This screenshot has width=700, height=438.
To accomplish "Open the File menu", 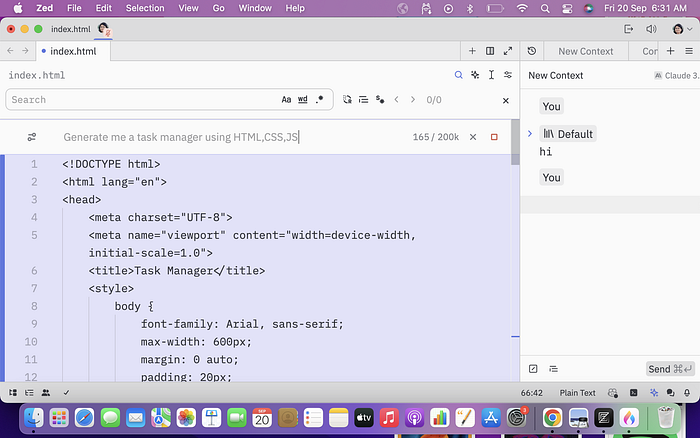I will click(x=74, y=8).
